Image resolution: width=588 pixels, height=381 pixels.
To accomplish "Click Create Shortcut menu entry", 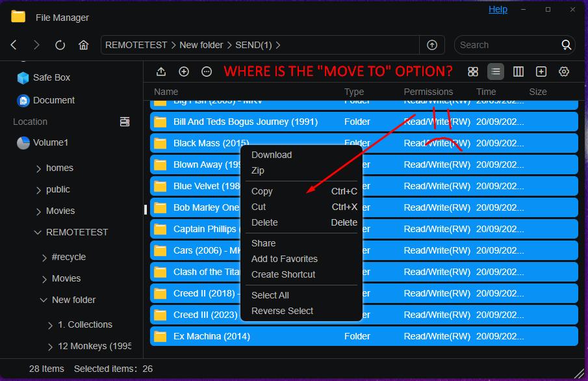I will point(301,274).
